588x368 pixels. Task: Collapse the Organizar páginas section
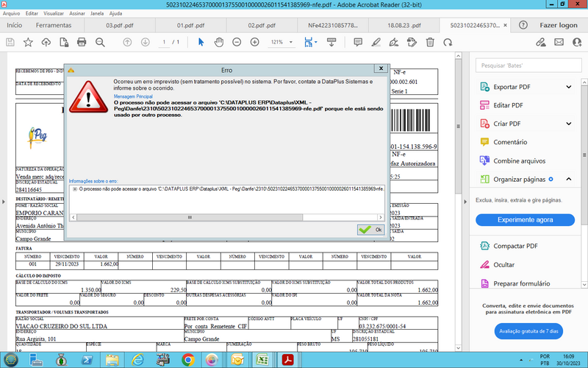pos(568,179)
